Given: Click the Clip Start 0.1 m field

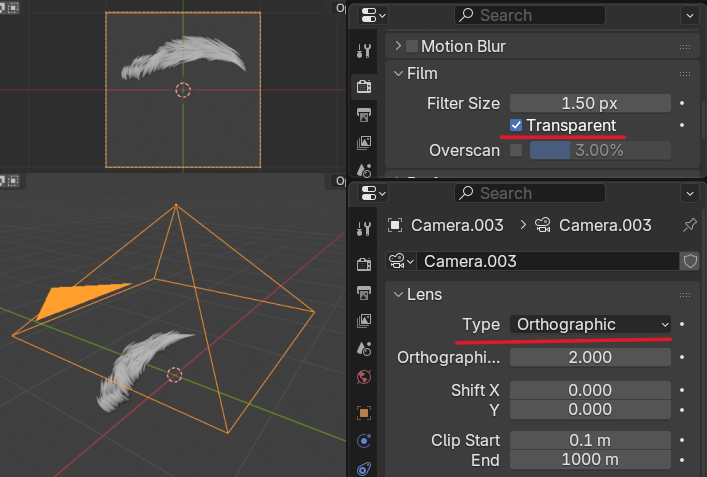Looking at the screenshot, I should (590, 440).
